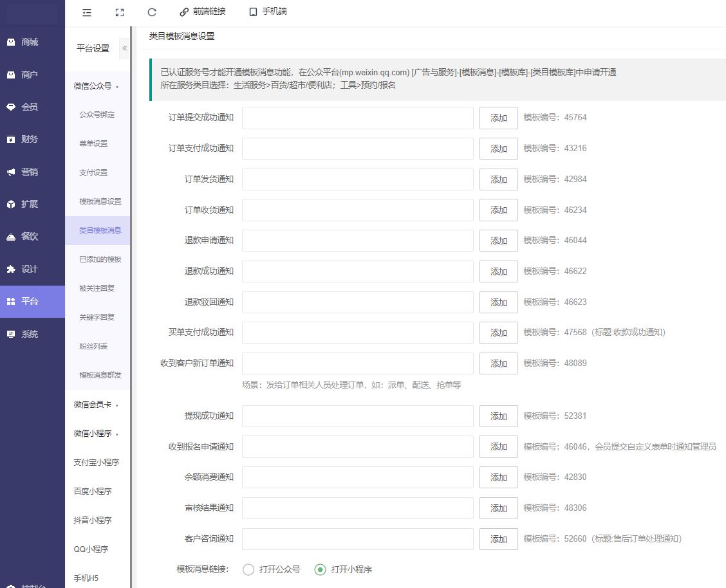Image resolution: width=726 pixels, height=588 pixels.
Task: Click the fullscreen toggle icon
Action: tap(119, 12)
